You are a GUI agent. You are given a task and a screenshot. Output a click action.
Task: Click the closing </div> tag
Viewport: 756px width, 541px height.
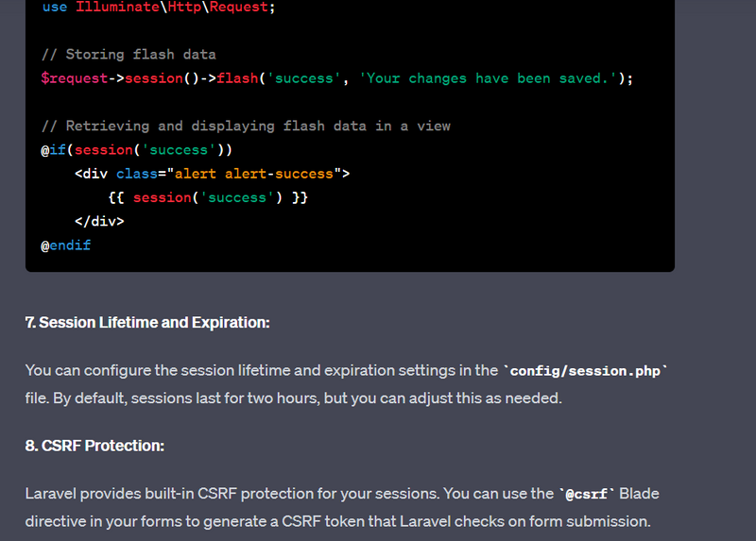point(99,222)
